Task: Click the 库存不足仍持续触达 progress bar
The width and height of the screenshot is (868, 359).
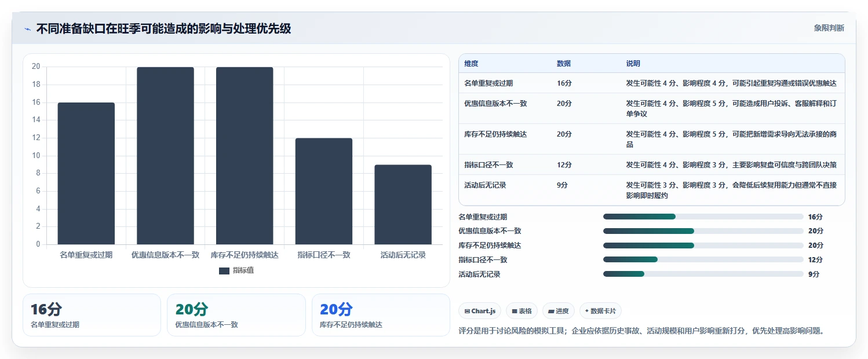Action: pyautogui.click(x=703, y=246)
